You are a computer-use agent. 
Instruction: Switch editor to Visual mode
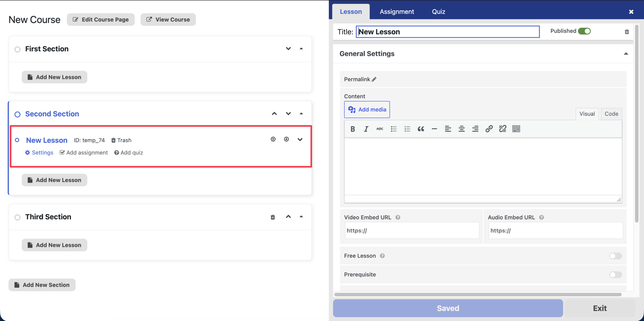(587, 114)
